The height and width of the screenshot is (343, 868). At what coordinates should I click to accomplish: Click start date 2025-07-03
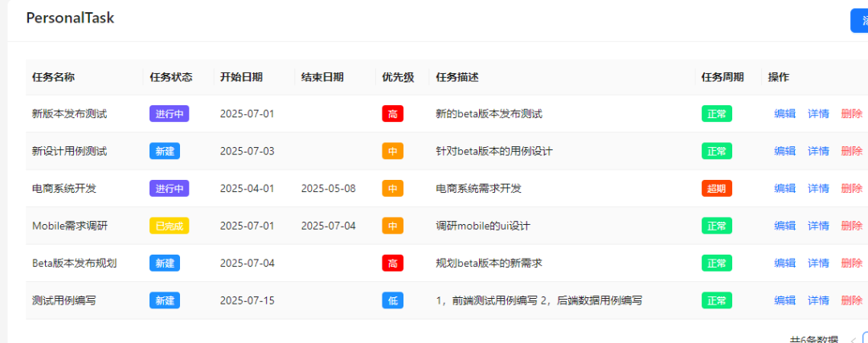click(x=247, y=151)
